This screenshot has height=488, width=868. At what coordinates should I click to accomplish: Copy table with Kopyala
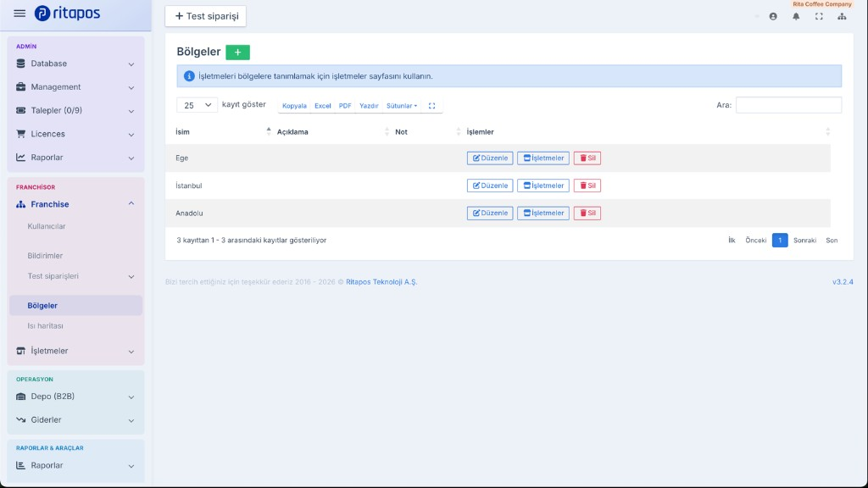coord(294,106)
